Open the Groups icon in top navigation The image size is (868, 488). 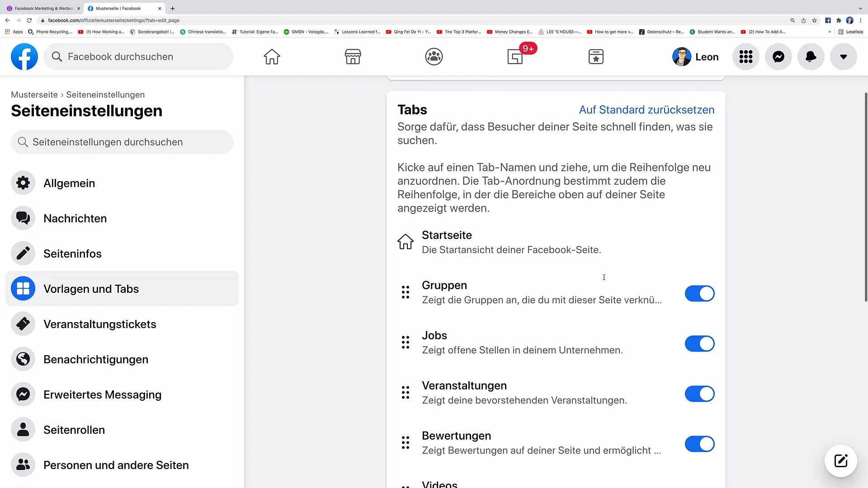coord(434,56)
